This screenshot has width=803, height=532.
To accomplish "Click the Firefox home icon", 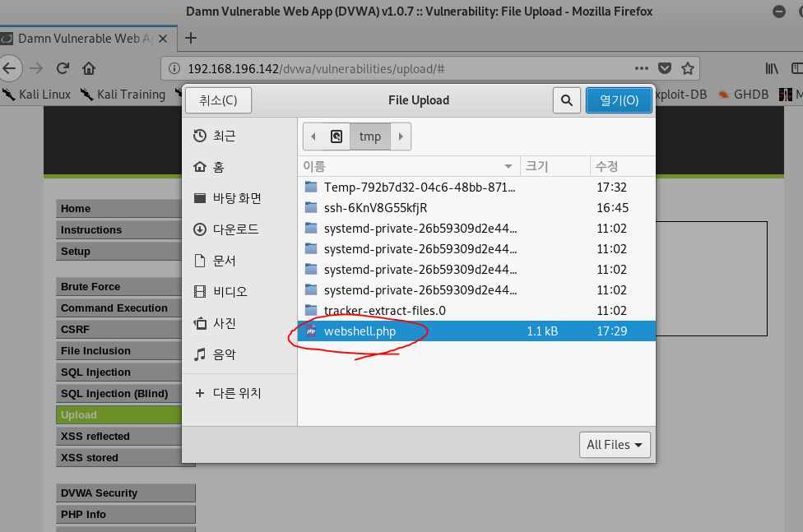I will coord(89,68).
